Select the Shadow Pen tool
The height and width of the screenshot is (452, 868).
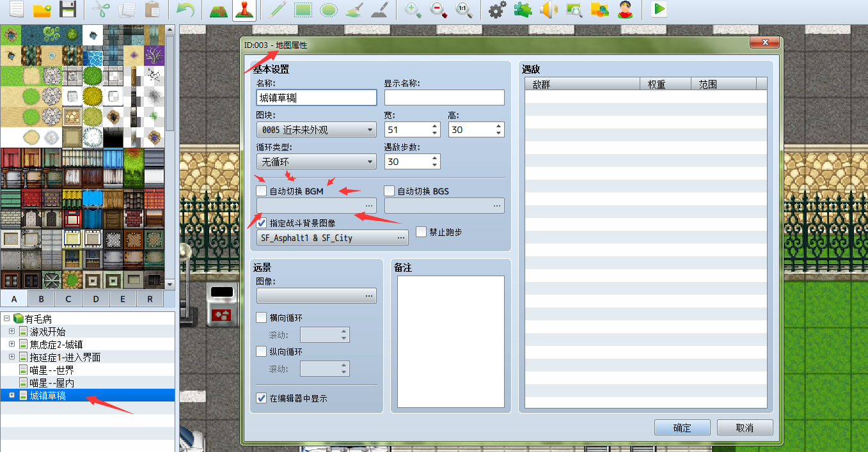coord(380,10)
